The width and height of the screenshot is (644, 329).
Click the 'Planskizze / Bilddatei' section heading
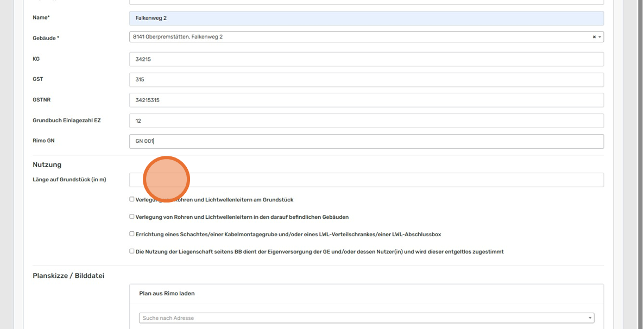(x=68, y=276)
